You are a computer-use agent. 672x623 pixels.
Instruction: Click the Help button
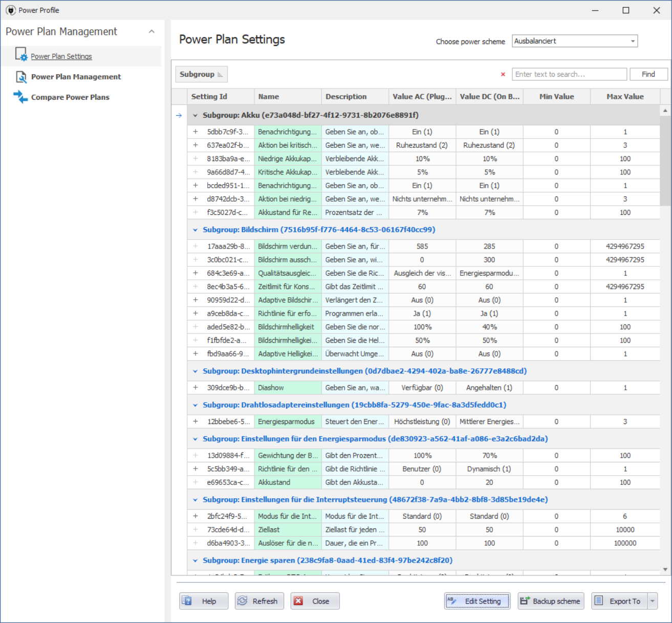click(204, 601)
